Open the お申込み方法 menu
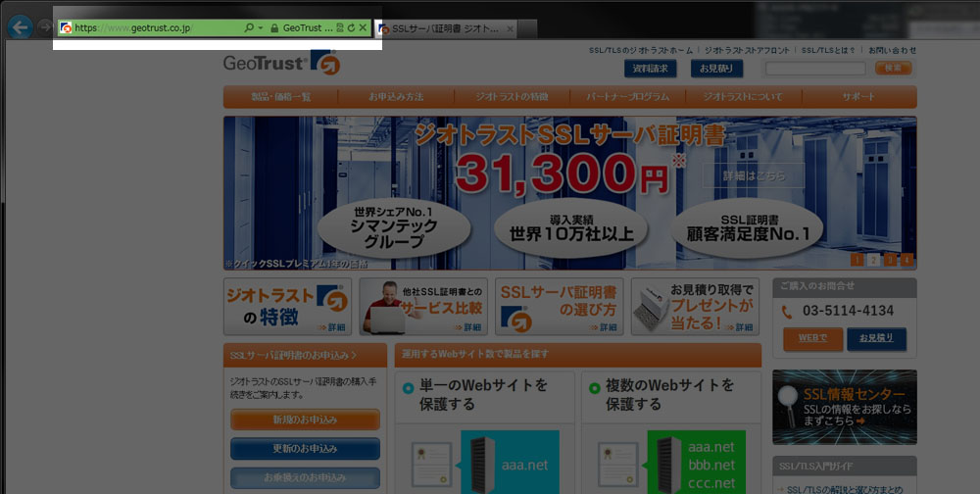980x494 pixels. coord(396,97)
